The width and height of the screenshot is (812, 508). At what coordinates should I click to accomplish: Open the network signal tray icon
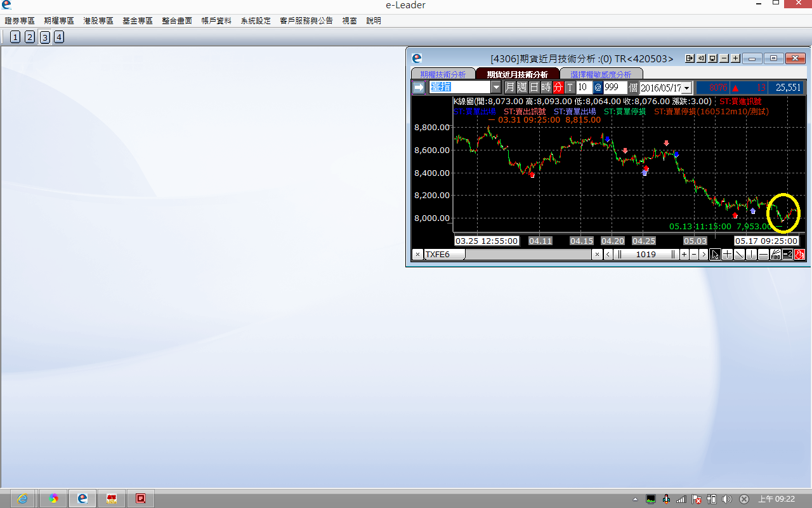point(681,499)
